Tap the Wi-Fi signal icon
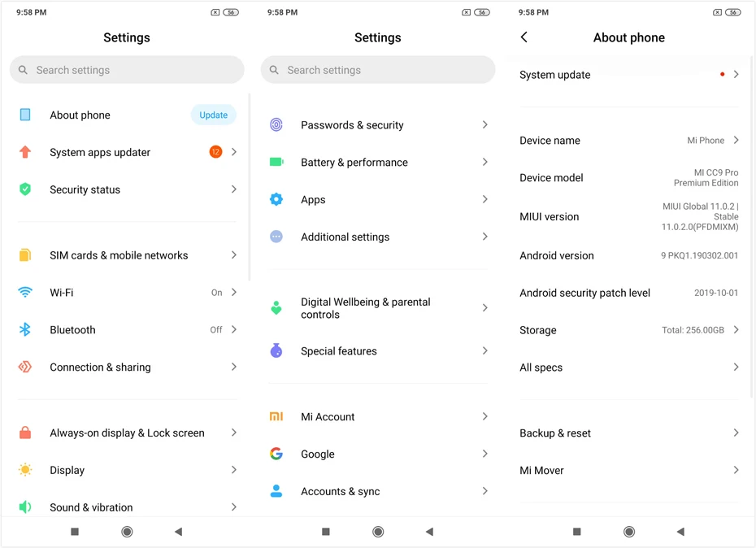 coord(25,293)
